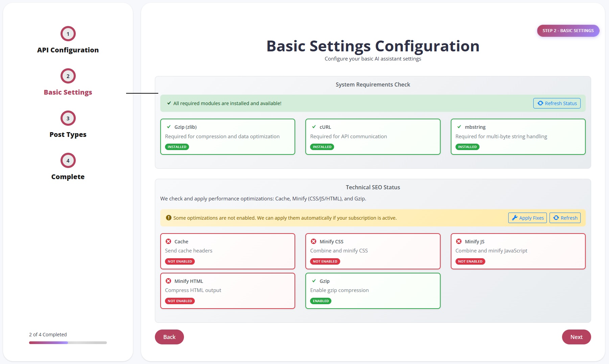Click the checkmark icon next to mbstring
Viewport: 609px width, 364px height.
pyautogui.click(x=459, y=127)
